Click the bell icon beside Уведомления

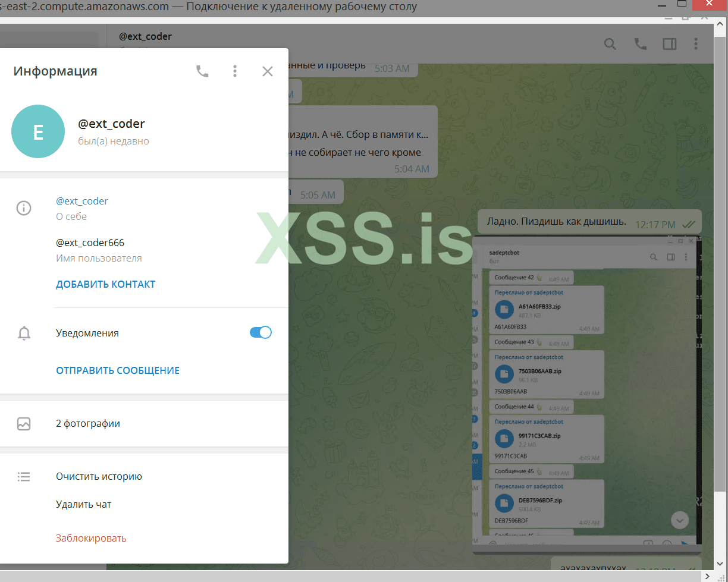[24, 334]
